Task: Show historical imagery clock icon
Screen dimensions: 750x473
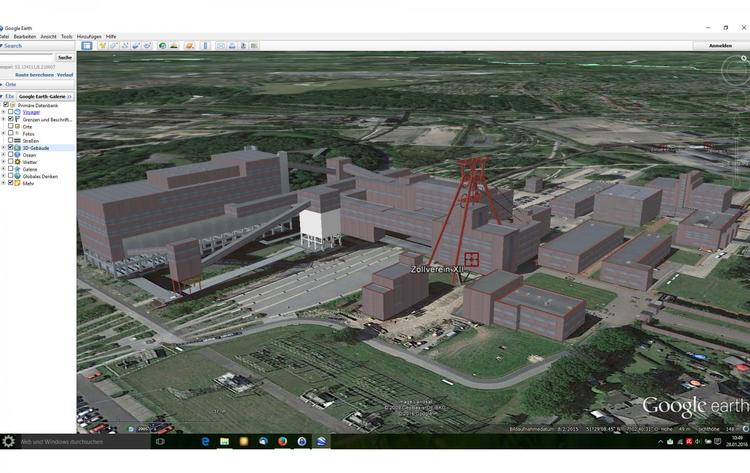Action: pos(163,45)
